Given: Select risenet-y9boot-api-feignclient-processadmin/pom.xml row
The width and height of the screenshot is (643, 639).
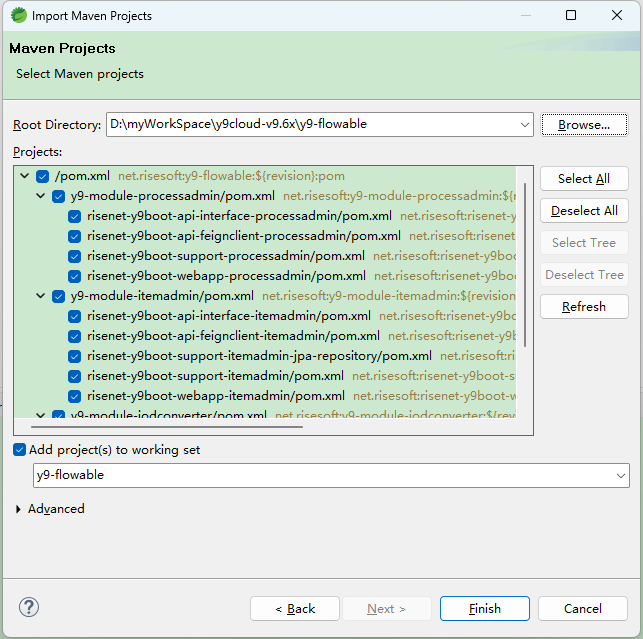Looking at the screenshot, I should tap(244, 236).
